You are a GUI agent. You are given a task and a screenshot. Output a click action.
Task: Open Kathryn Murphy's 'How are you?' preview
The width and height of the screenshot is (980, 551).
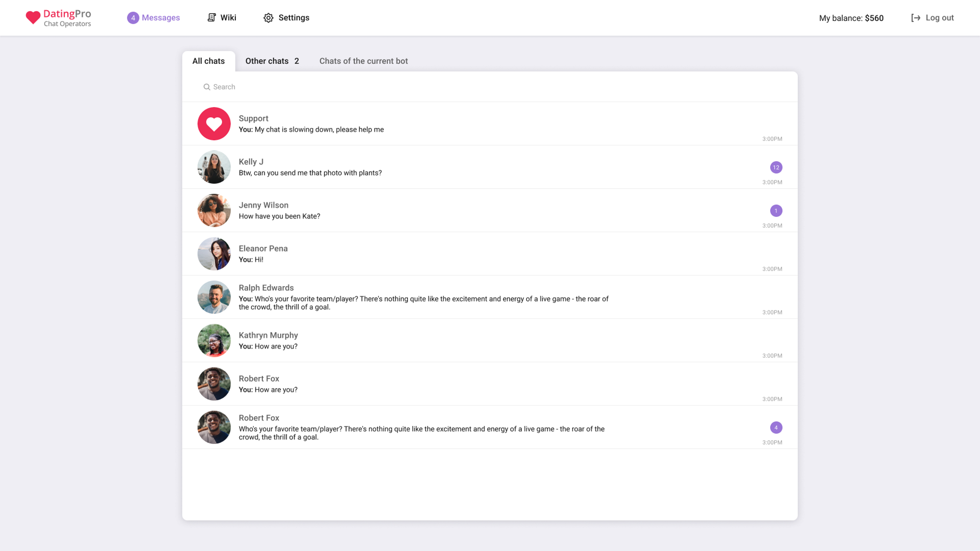coord(268,346)
